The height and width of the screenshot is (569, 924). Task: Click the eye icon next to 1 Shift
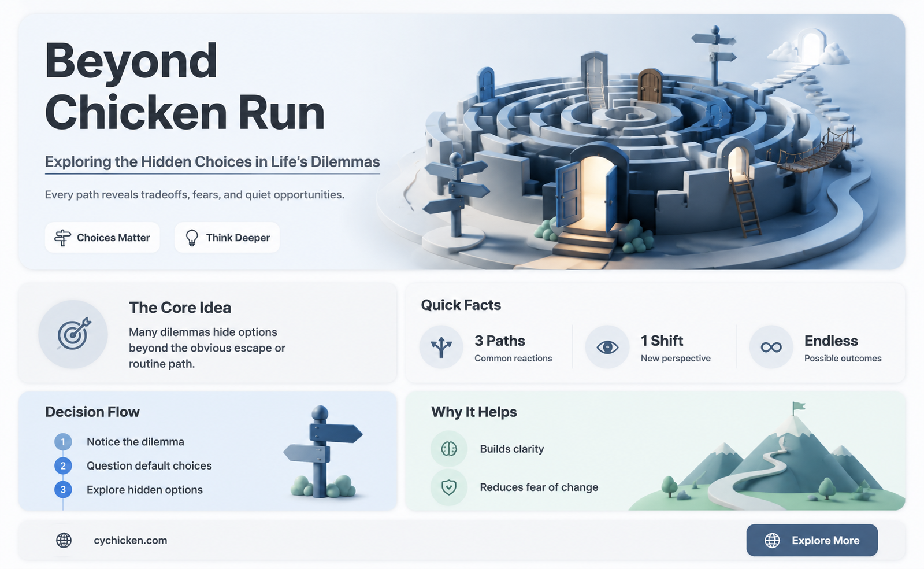(607, 347)
